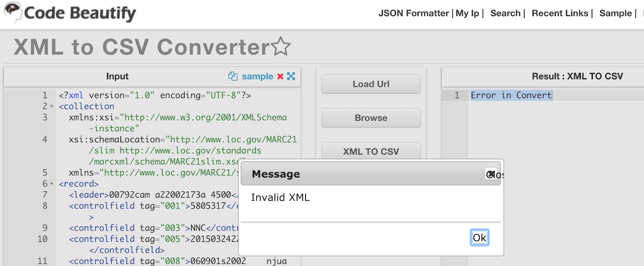Viewport: 644px width, 266px height.
Task: Open Recent Links in top navigation
Action: click(x=560, y=13)
